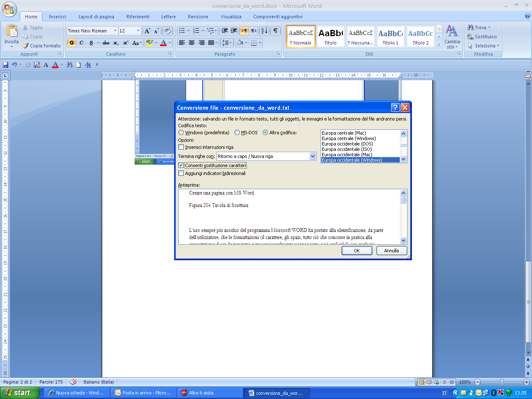The height and width of the screenshot is (399, 532).
Task: Click zoom out minus button
Action: tap(478, 382)
